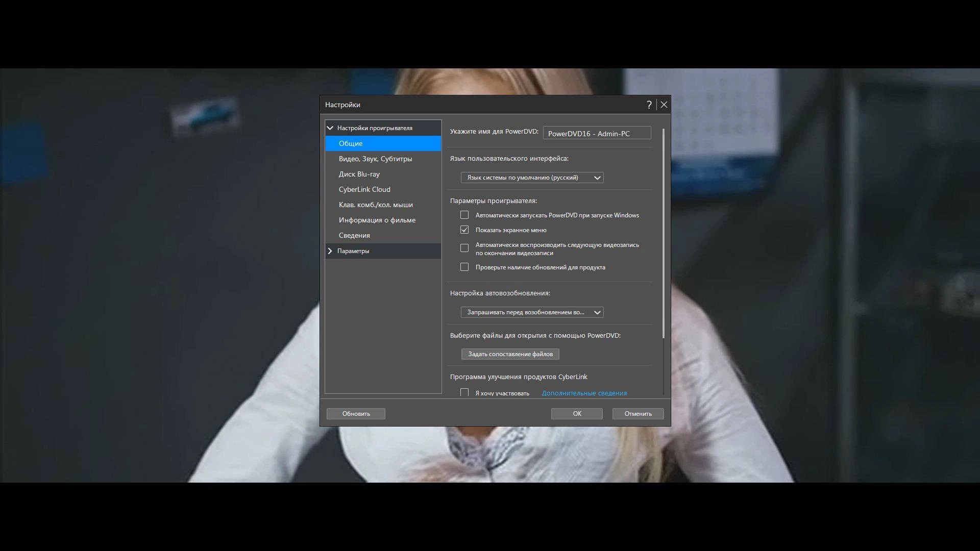Viewport: 980px width, 551px height.
Task: Uncheck Показать экранное меню
Action: click(x=464, y=230)
